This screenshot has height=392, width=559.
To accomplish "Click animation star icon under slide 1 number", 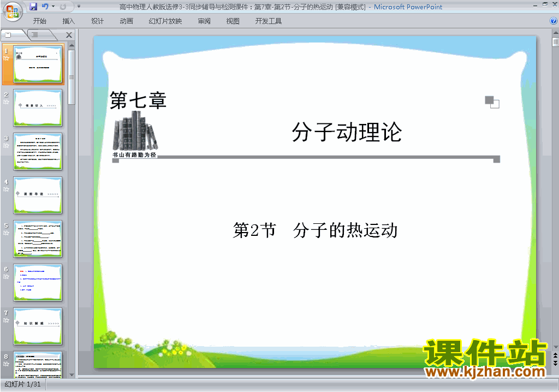I will [x=6, y=58].
